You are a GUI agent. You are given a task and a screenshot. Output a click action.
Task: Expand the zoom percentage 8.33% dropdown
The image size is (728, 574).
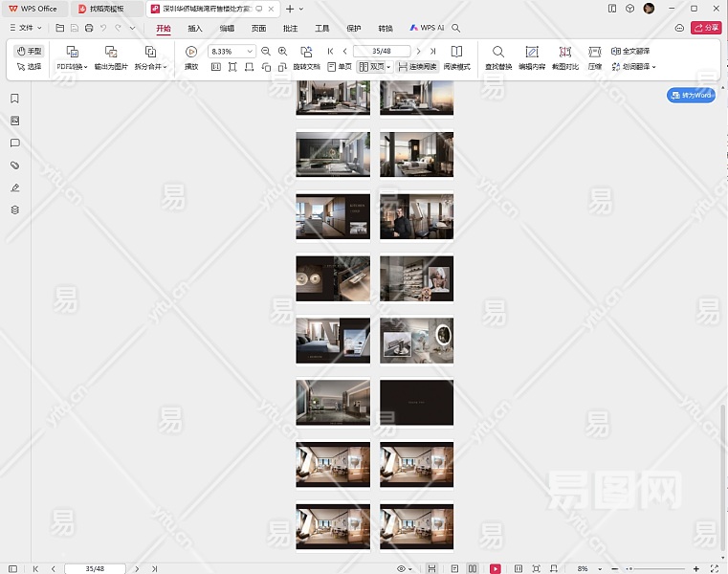250,52
